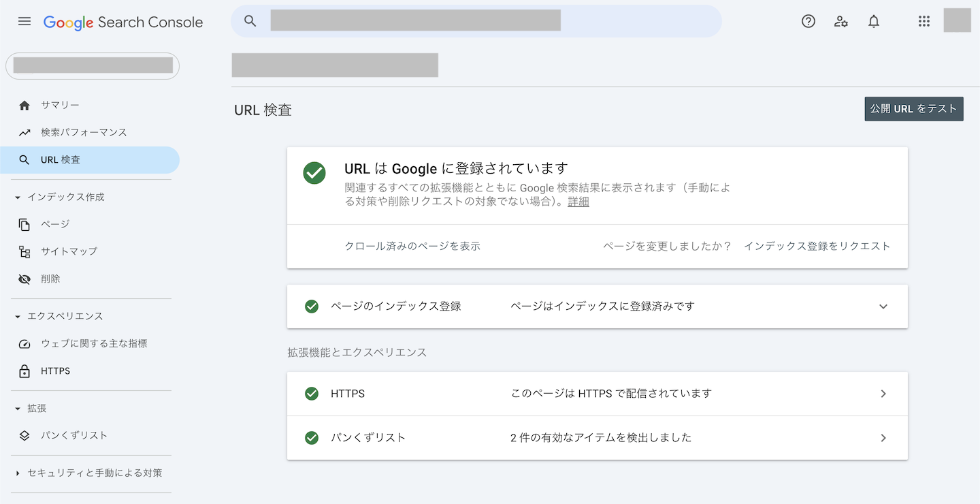
Task: Click 公開 URL をテスト button
Action: tap(914, 109)
